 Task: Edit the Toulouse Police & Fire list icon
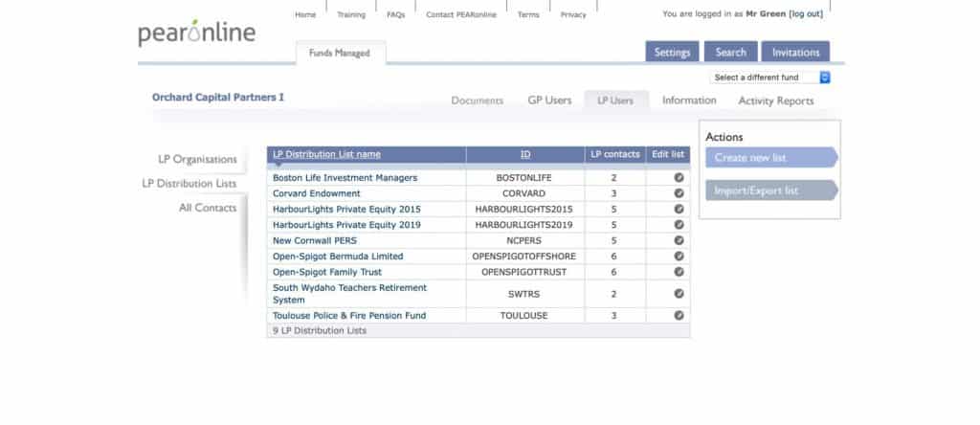[679, 315]
